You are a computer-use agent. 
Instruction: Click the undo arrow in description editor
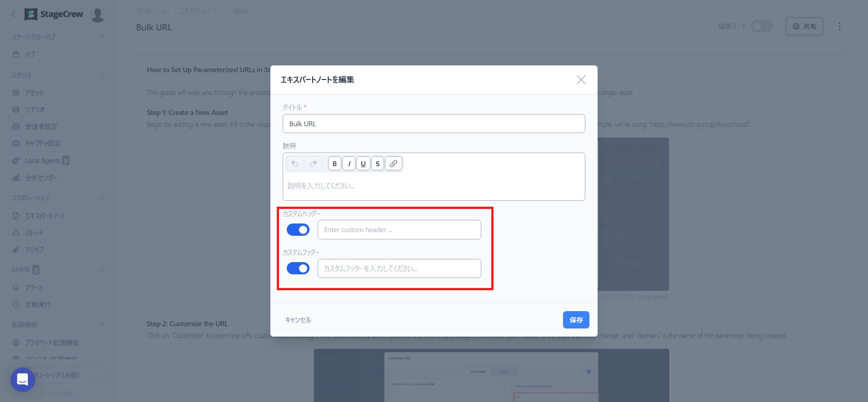click(x=295, y=164)
